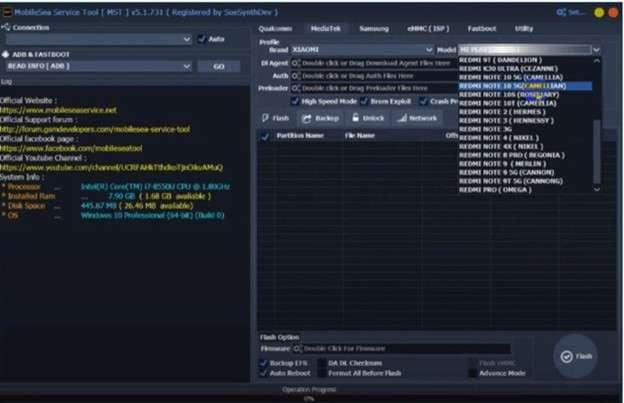624x403 pixels.
Task: Toggle the Auto connection checkbox
Action: pyautogui.click(x=201, y=39)
